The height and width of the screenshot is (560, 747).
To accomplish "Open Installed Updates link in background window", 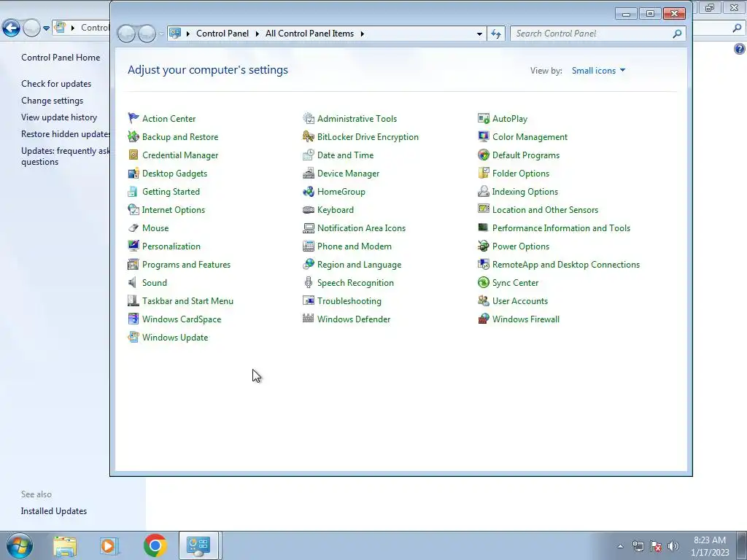I will tap(54, 511).
